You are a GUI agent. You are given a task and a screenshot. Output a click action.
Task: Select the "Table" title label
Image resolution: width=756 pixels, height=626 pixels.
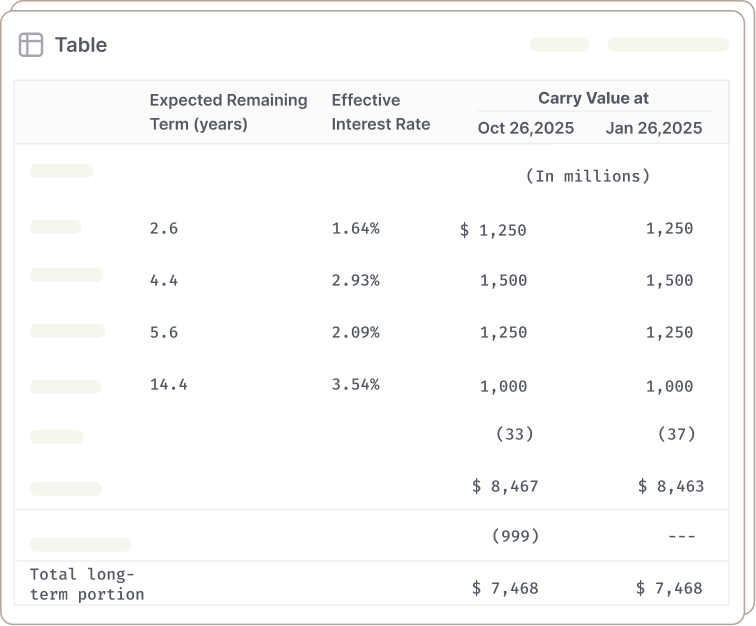coord(81,45)
